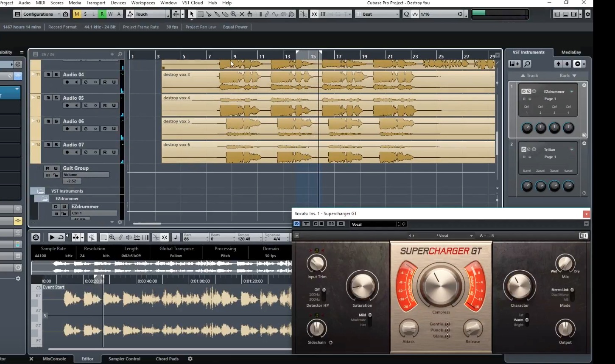615x364 pixels.
Task: Click the plugin bypass power icon
Action: click(x=296, y=224)
